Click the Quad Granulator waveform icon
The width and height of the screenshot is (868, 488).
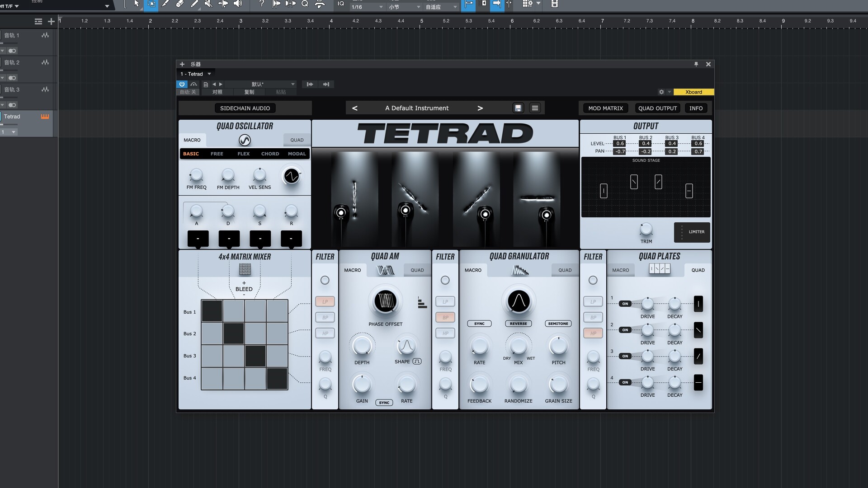pos(520,270)
